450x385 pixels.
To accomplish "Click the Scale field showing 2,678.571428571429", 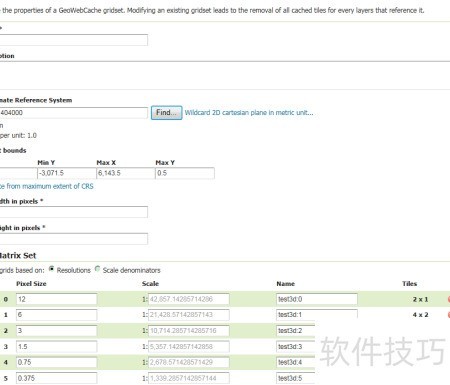I will (x=189, y=362).
